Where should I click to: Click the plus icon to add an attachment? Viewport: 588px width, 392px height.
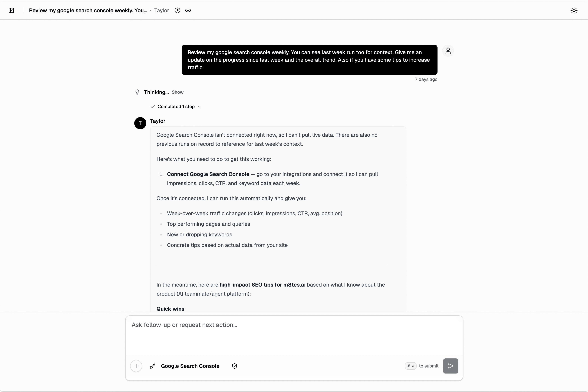(x=136, y=366)
